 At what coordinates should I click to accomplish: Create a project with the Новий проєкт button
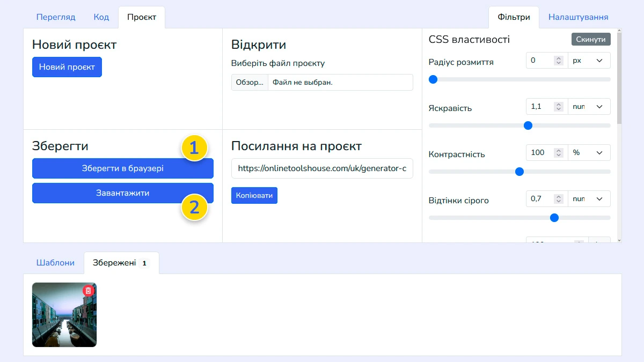tap(67, 67)
